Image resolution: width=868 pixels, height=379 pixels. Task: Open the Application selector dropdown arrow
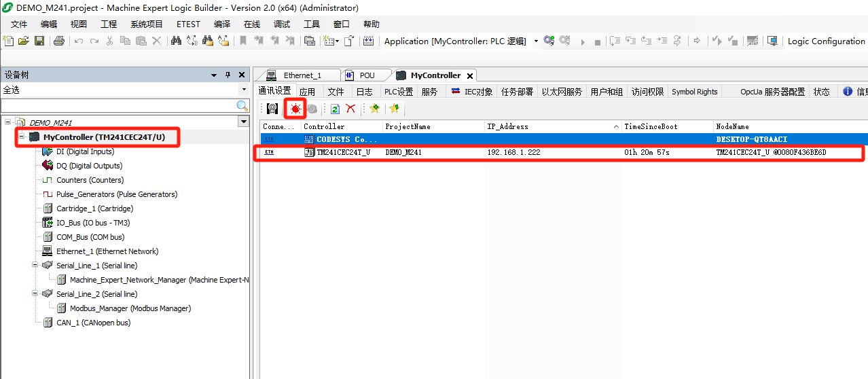(x=536, y=41)
